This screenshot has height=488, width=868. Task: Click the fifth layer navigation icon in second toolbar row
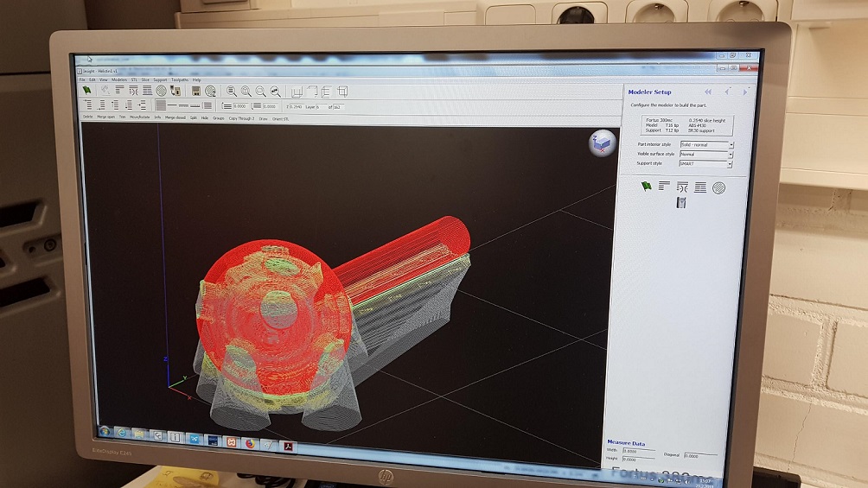coord(142,105)
